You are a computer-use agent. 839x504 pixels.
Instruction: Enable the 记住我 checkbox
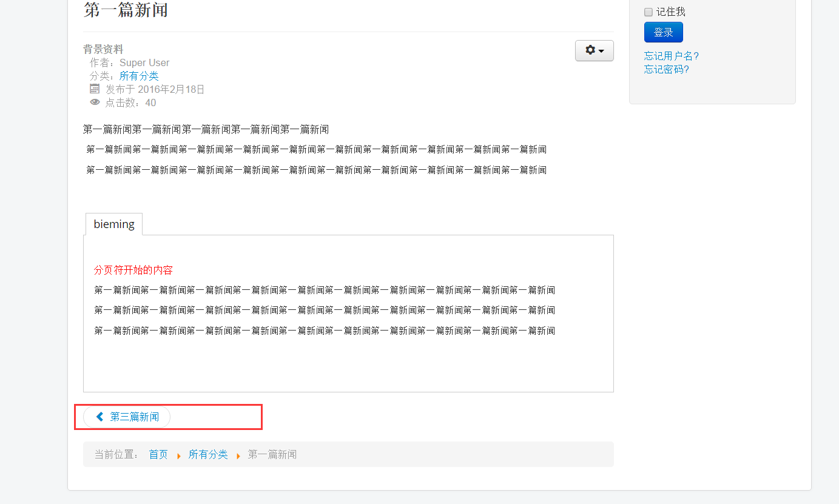point(649,12)
